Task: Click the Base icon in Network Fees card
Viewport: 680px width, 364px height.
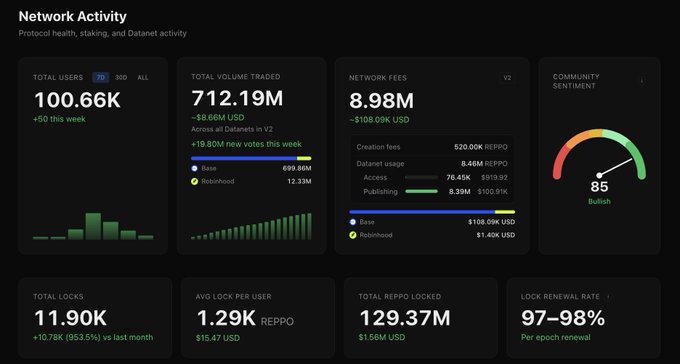Action: [x=353, y=222]
